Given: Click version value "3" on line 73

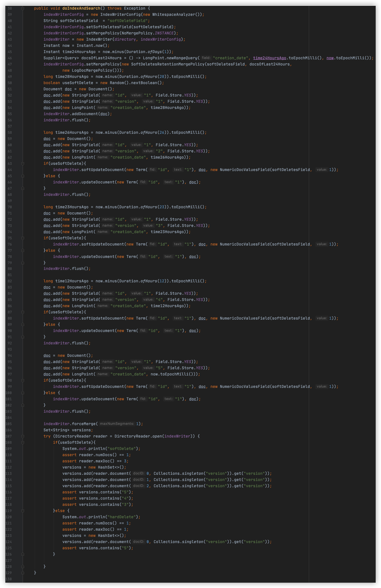Looking at the screenshot, I should click(159, 226).
